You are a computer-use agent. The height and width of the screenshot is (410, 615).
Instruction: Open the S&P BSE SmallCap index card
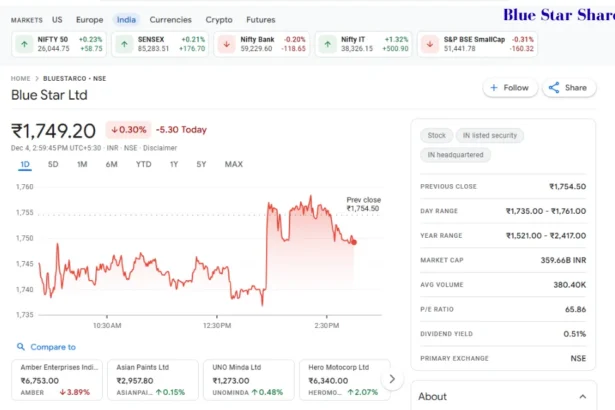tap(477, 44)
